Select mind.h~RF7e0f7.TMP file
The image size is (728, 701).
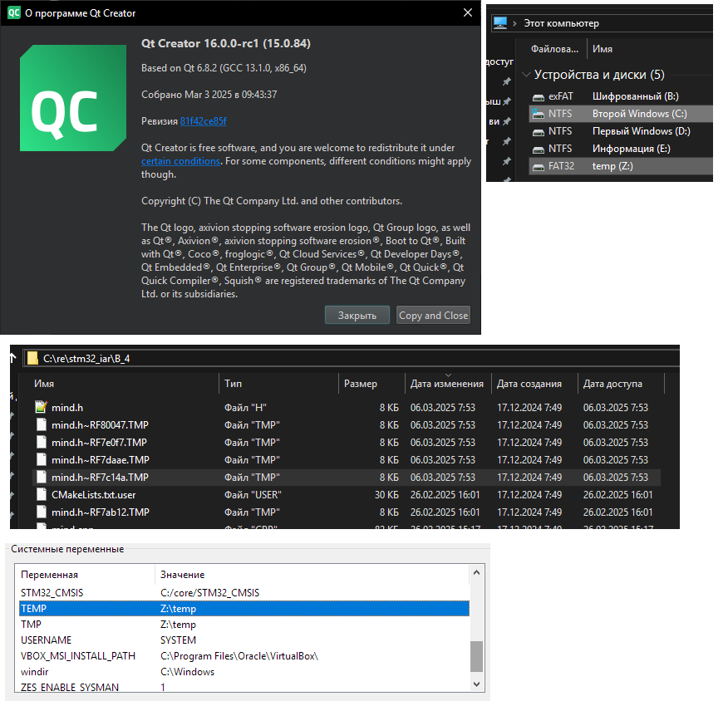point(347,443)
